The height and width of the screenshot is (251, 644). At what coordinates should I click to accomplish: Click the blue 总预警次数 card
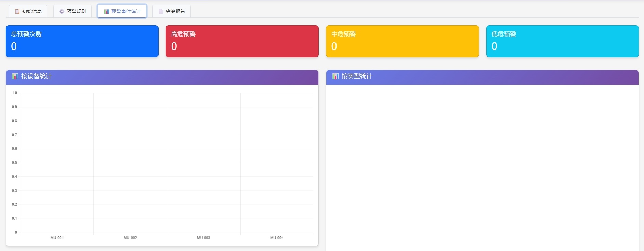82,41
